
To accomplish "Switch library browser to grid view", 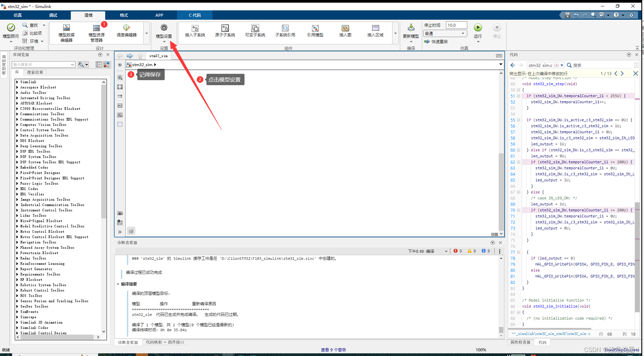I will click(107, 64).
